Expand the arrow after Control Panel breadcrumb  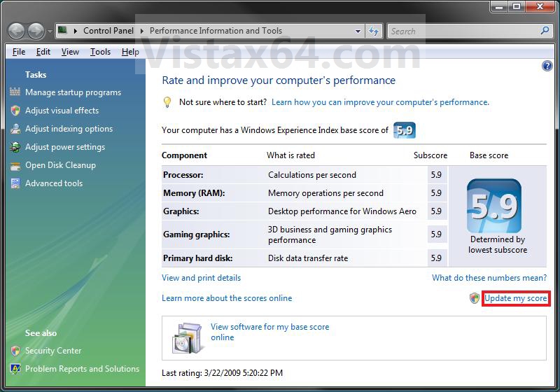point(142,31)
